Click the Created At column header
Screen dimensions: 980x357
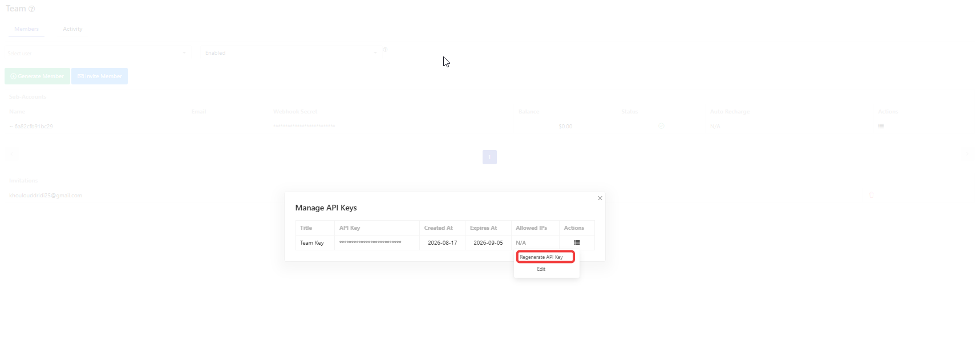click(x=438, y=228)
